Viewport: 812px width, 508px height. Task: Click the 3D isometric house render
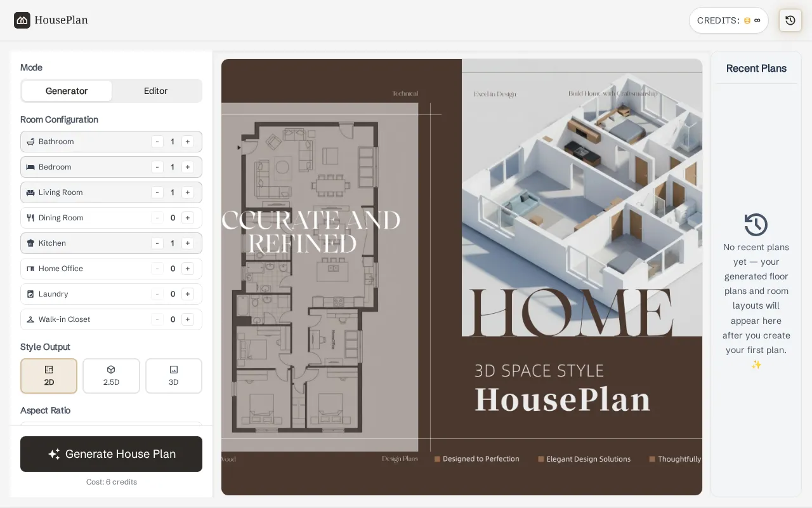click(582, 197)
